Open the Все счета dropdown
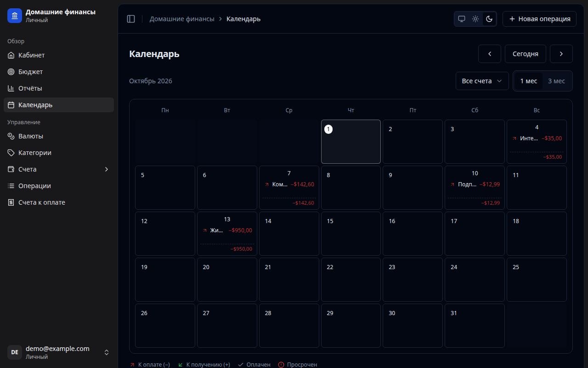Viewport: 588px width, 368px height. (x=482, y=81)
